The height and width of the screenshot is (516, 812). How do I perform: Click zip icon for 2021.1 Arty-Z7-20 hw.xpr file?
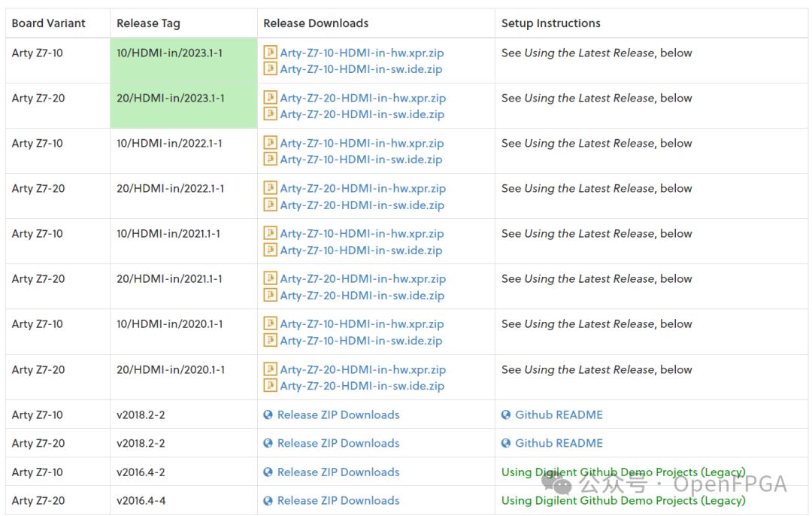[271, 278]
